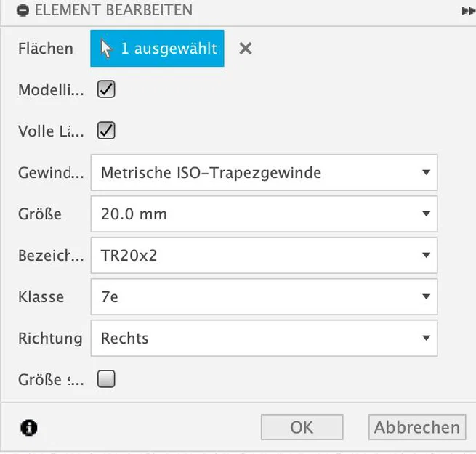Image resolution: width=476 pixels, height=454 pixels.
Task: Click the ELEMENT BEARBEITEN title header
Action: pyautogui.click(x=113, y=10)
